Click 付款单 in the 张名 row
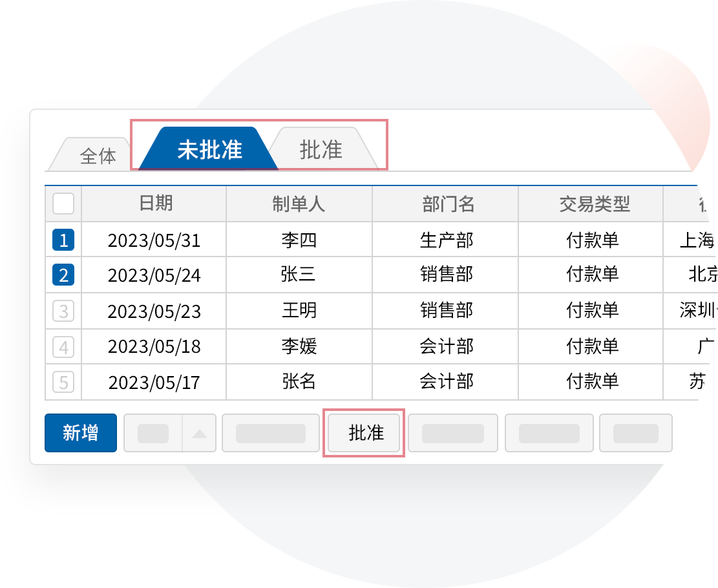Viewport: 718px width, 588px height. pyautogui.click(x=592, y=382)
